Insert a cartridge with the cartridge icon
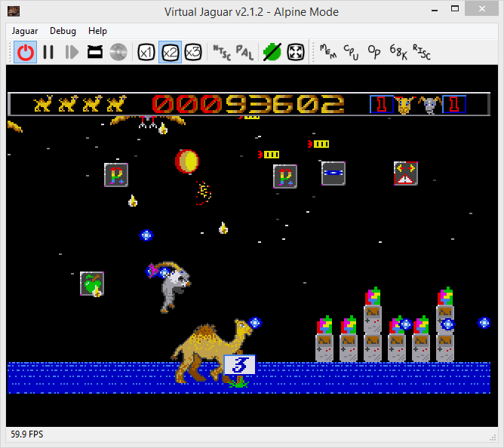This screenshot has width=504, height=448. coord(95,52)
